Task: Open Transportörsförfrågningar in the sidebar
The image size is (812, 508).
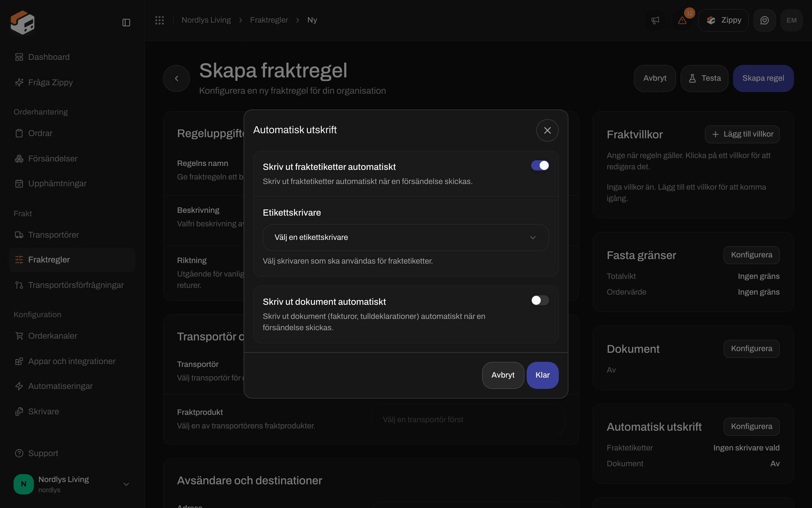Action: pyautogui.click(x=72, y=285)
